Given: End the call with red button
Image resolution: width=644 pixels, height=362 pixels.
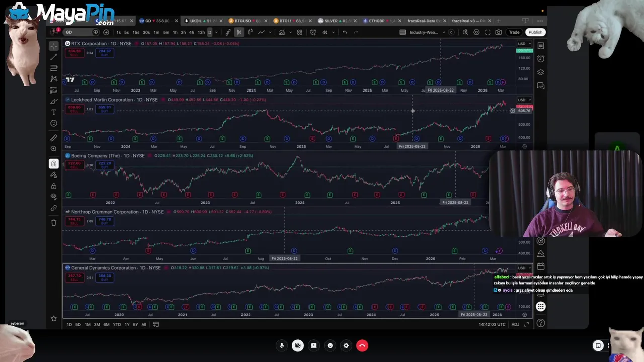Looking at the screenshot, I should point(362,345).
